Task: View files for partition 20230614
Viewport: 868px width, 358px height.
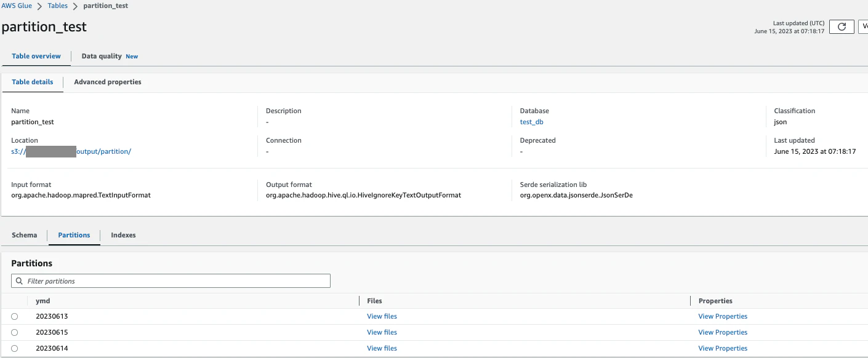Action: [x=382, y=348]
